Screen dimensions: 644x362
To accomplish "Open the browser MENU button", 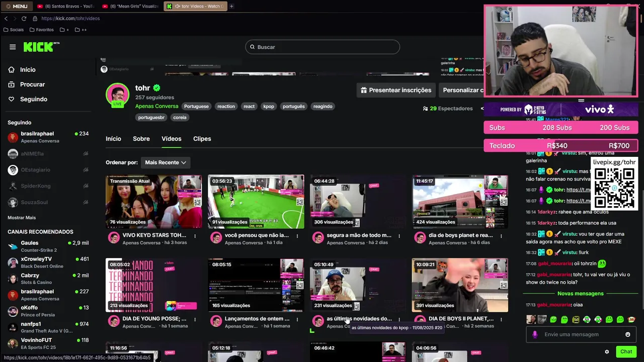I will (17, 6).
